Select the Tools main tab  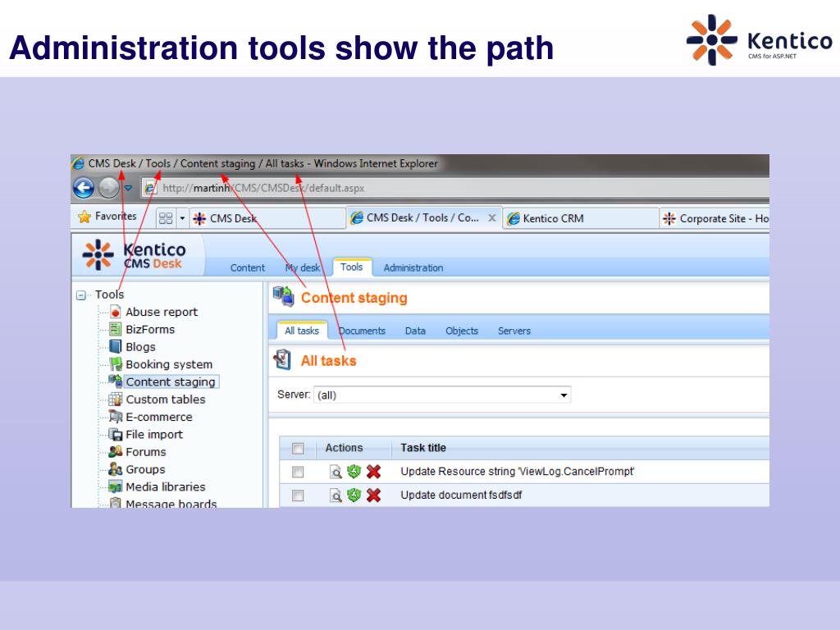coord(351,267)
